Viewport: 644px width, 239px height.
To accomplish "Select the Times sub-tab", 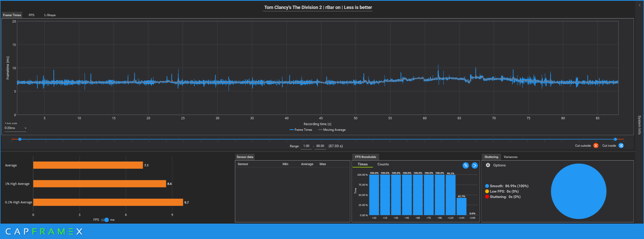I will click(x=363, y=164).
